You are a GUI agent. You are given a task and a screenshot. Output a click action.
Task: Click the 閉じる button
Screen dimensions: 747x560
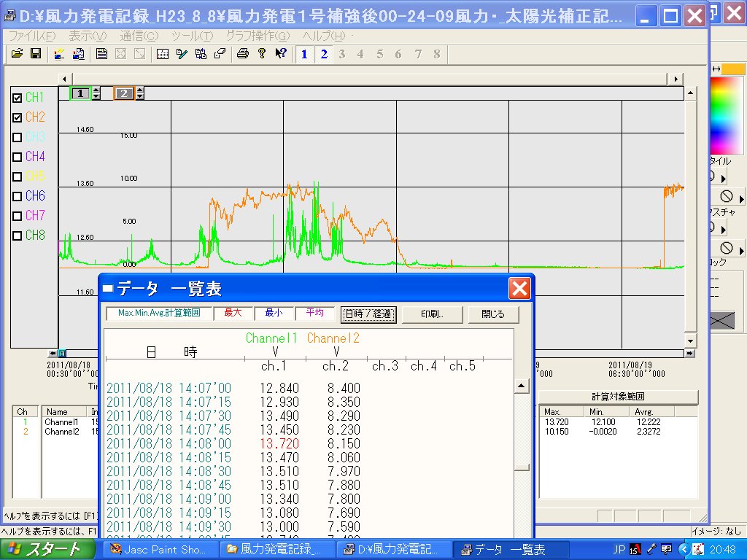492,314
